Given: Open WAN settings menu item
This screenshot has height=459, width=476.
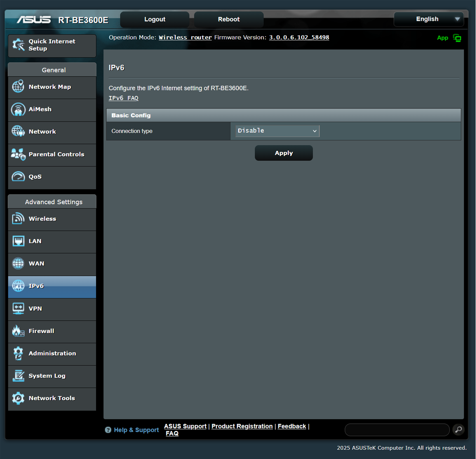Looking at the screenshot, I should [52, 264].
